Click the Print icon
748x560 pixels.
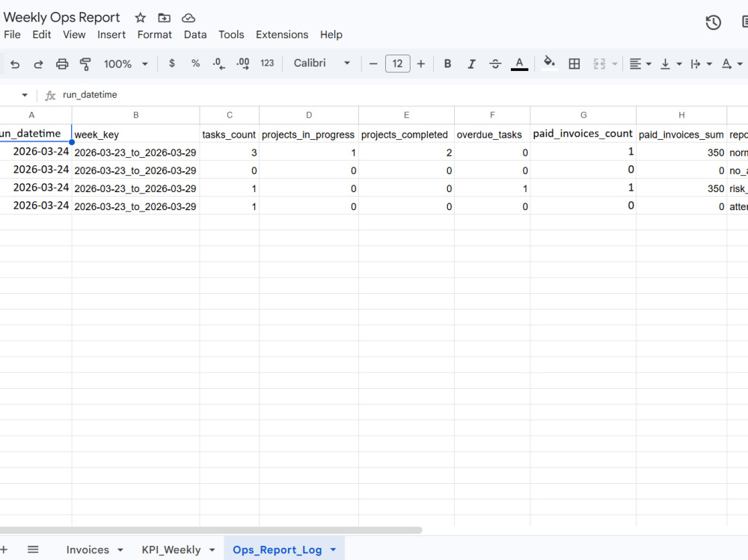[x=62, y=64]
